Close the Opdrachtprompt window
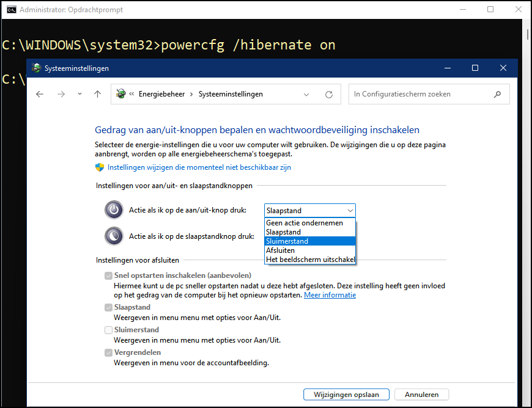The height and width of the screenshot is (408, 532). pyautogui.click(x=519, y=10)
